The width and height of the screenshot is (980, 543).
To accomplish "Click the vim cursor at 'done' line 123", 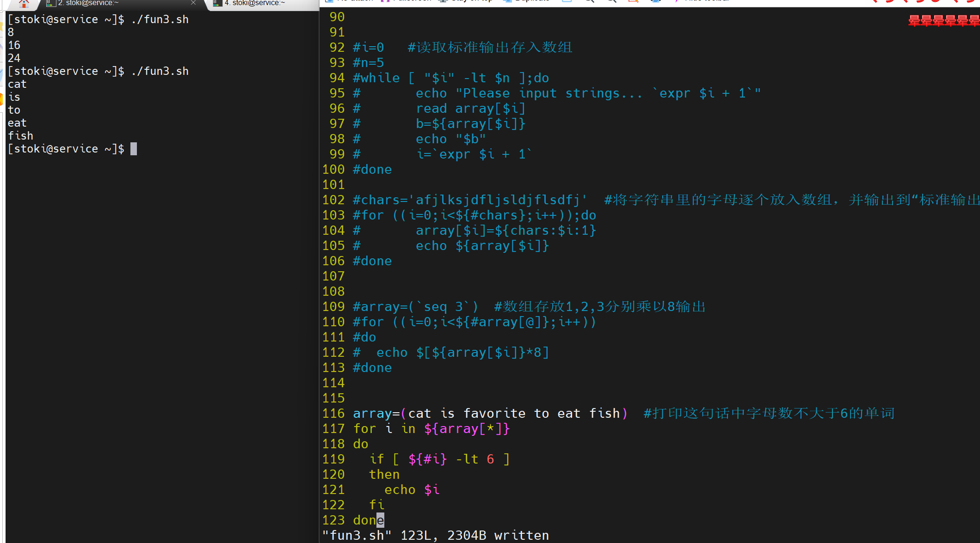I will coord(380,520).
